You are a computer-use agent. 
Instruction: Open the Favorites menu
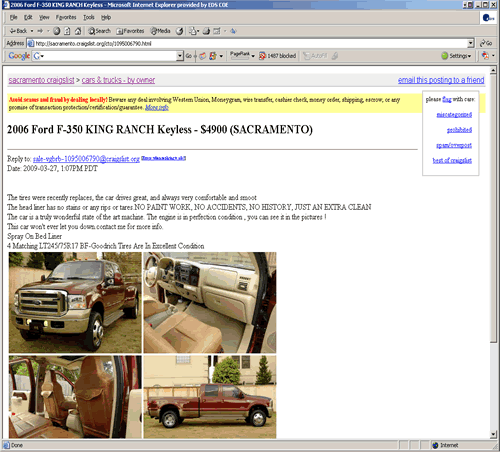[66, 17]
